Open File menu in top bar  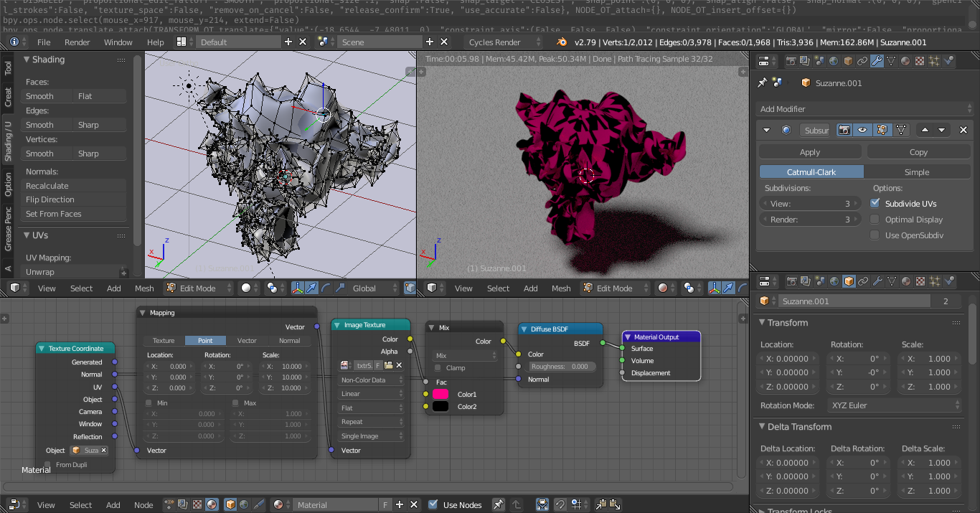[44, 42]
